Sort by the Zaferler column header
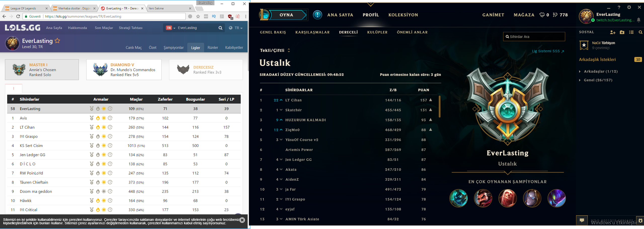 [x=165, y=99]
